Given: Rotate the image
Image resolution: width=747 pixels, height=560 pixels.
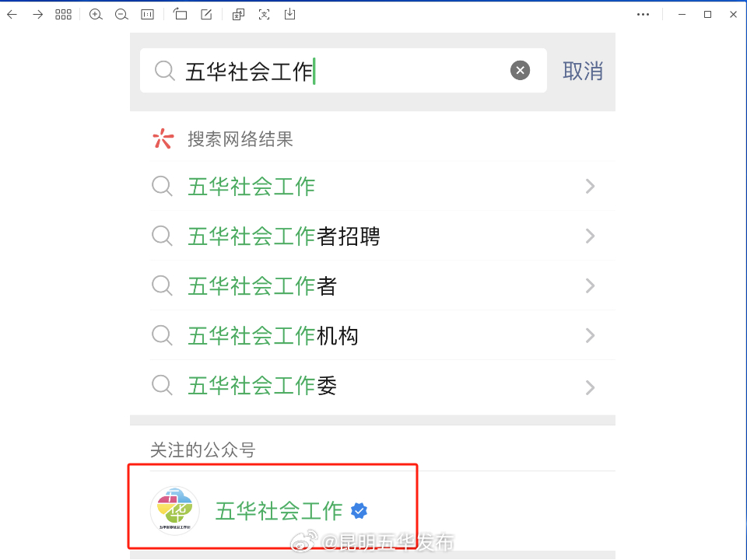Looking at the screenshot, I should 181,14.
